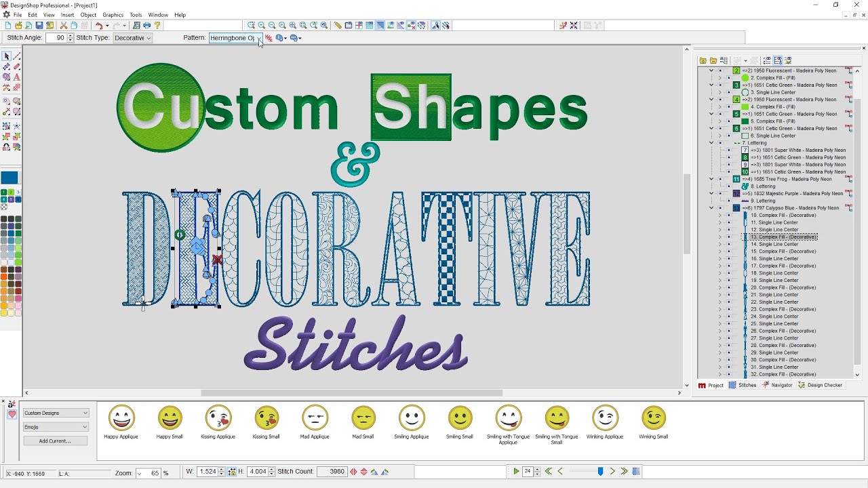Collapse the 1685 Tree Frog color group
868x488 pixels.
click(711, 179)
